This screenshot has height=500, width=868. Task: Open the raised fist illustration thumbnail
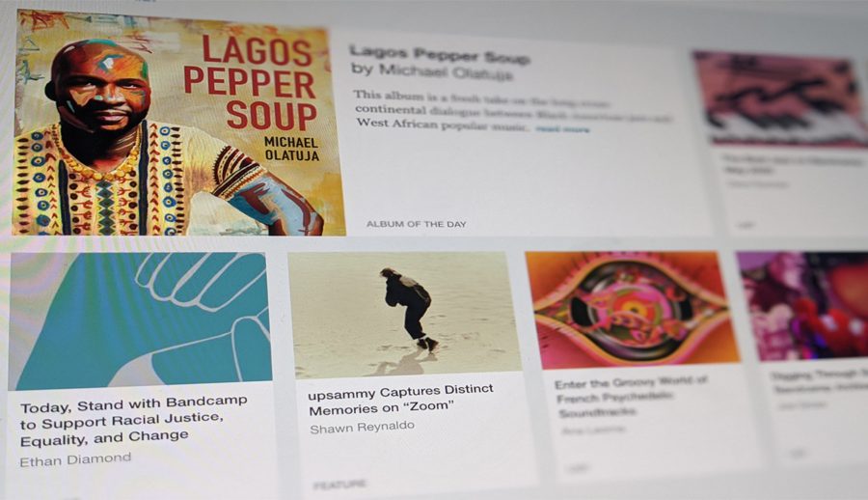(x=141, y=320)
